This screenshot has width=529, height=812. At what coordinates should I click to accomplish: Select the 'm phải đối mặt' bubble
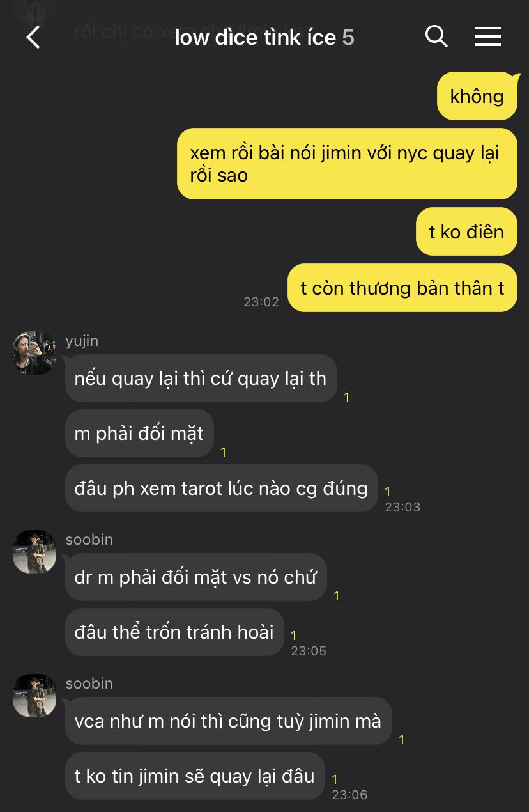139,433
